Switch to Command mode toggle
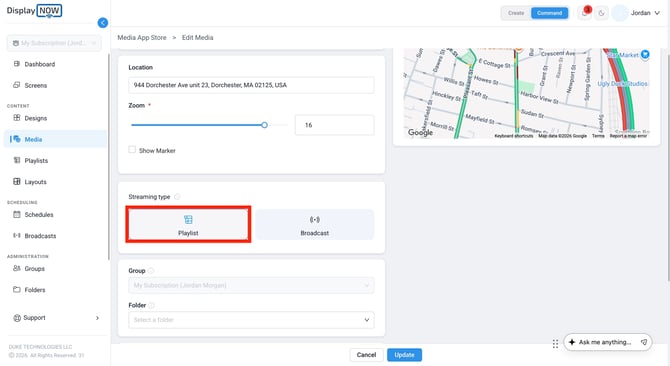 pos(550,13)
